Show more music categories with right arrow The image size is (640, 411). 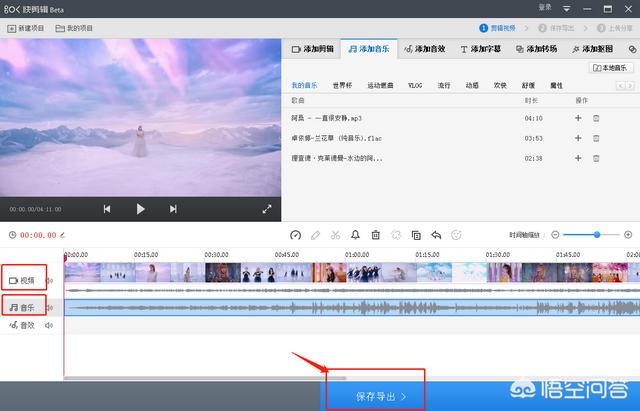coord(630,86)
